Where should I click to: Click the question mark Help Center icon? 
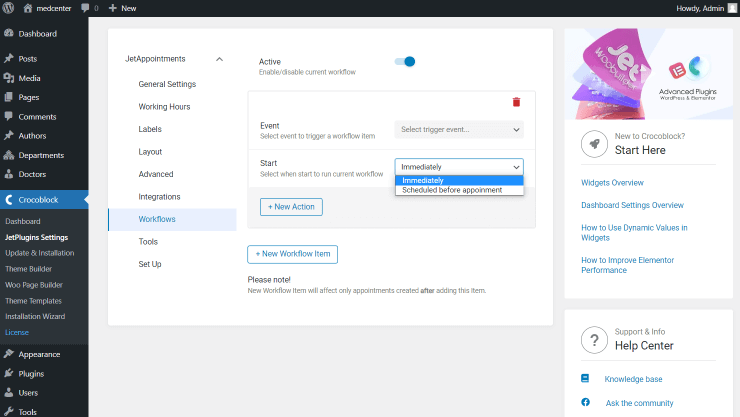point(594,340)
